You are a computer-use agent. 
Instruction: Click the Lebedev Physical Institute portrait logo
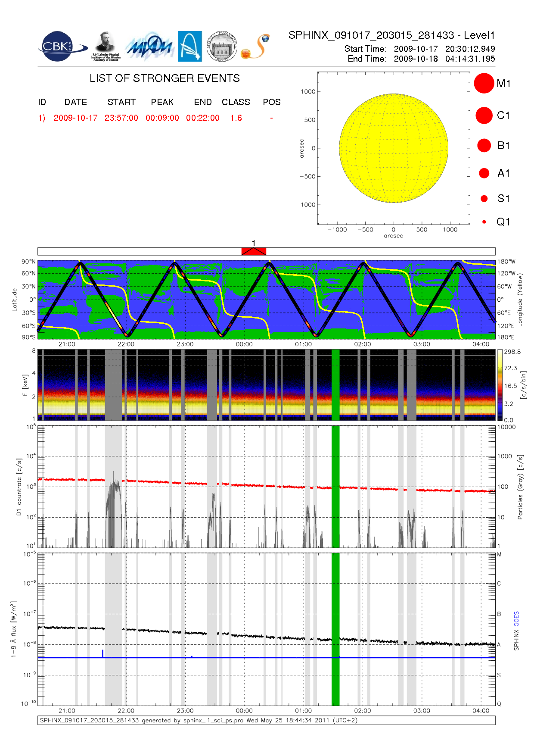click(x=106, y=47)
